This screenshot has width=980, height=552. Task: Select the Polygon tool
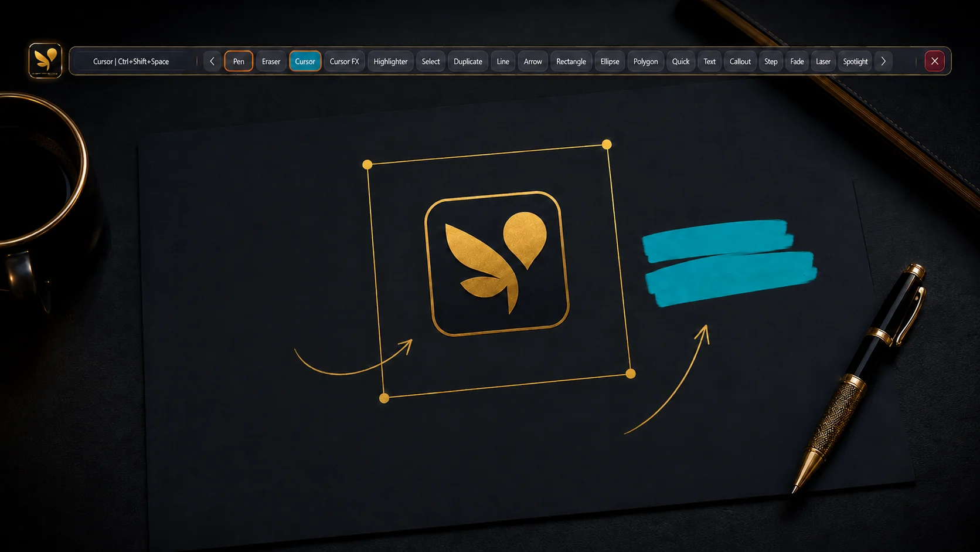(x=645, y=61)
